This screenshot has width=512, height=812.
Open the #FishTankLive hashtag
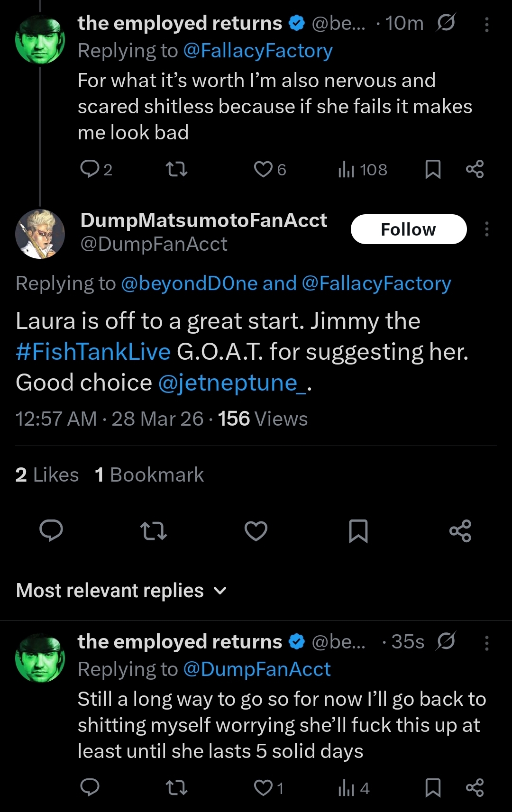pos(93,352)
